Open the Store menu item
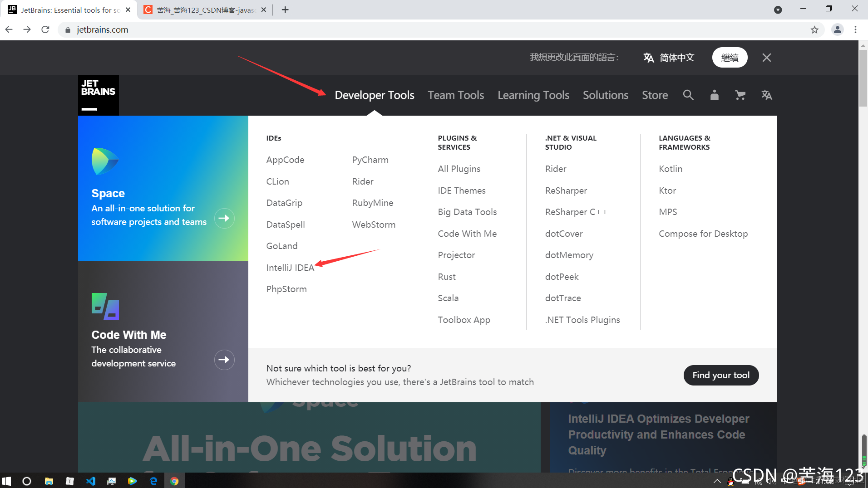Screen dimensions: 868x488 [655, 95]
